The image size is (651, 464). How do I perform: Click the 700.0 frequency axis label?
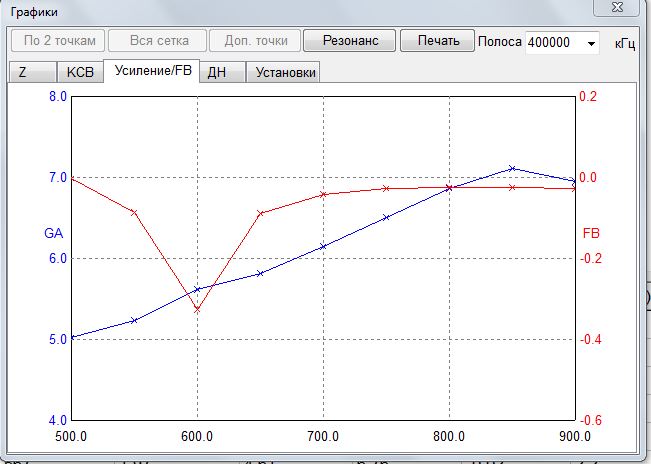tap(323, 437)
